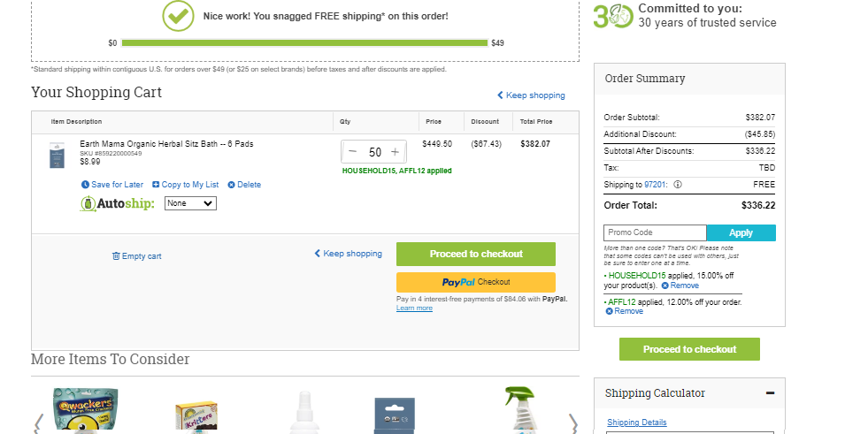The image size is (868, 434).
Task: Click the Copy to My List plus icon
Action: click(x=156, y=185)
